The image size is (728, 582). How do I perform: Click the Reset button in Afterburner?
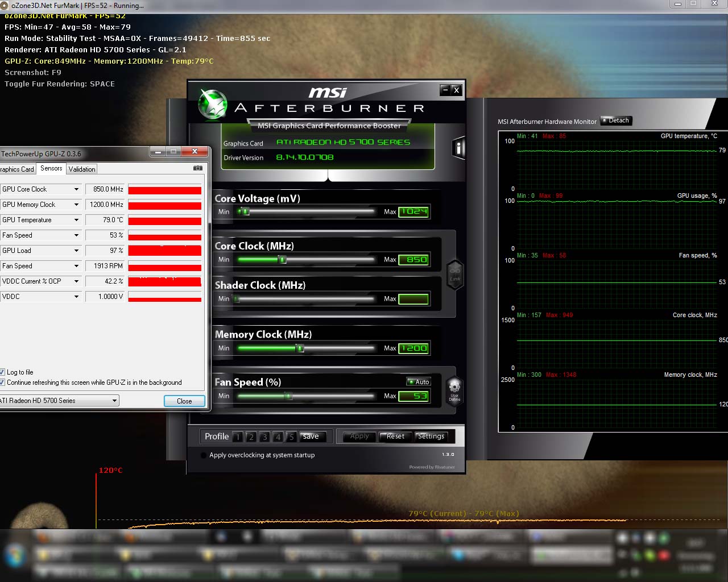(395, 436)
